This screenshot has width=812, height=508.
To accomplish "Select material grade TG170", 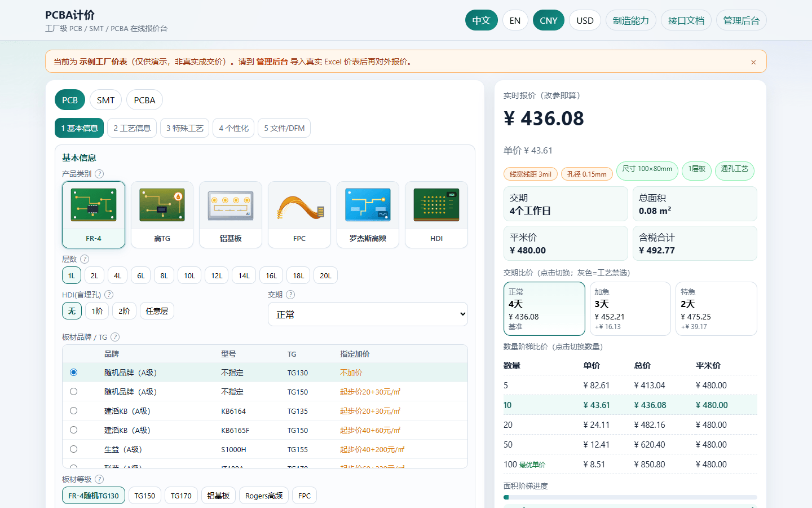I will 181,496.
